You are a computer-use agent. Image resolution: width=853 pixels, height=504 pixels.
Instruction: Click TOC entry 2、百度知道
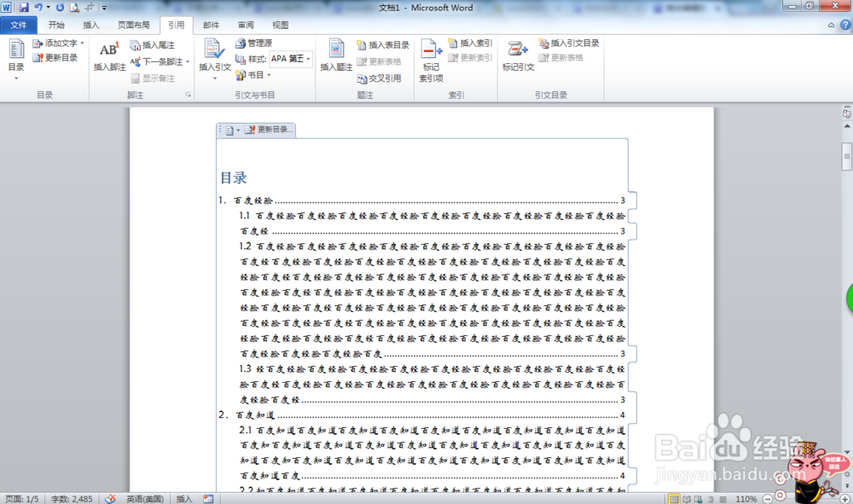point(422,414)
